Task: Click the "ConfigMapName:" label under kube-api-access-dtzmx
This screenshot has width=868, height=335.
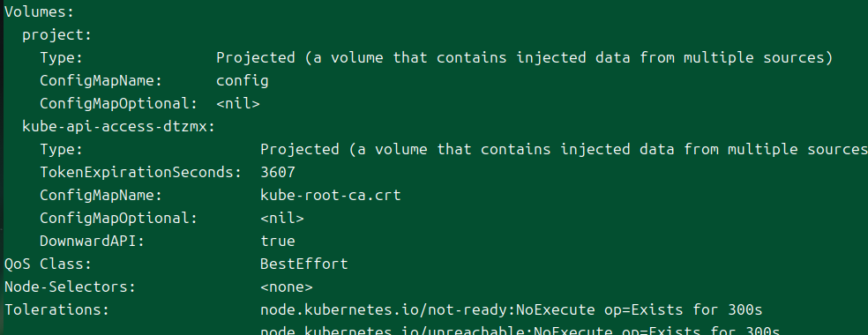Action: (x=101, y=196)
